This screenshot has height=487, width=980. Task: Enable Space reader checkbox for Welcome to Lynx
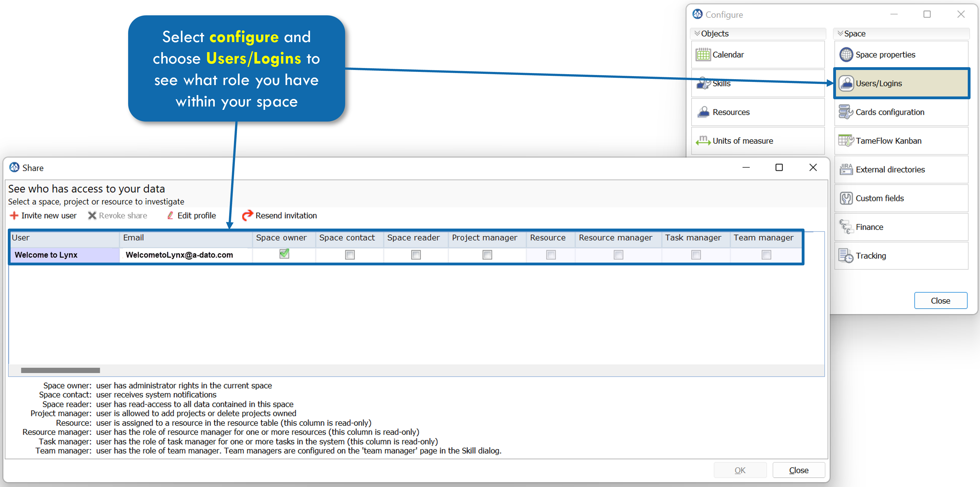[416, 255]
